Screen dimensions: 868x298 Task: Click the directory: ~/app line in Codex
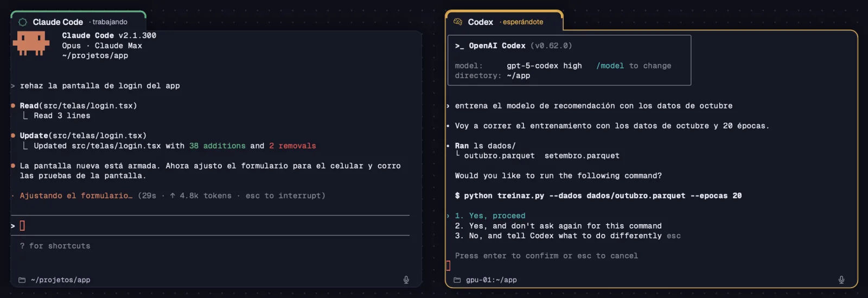click(x=492, y=75)
